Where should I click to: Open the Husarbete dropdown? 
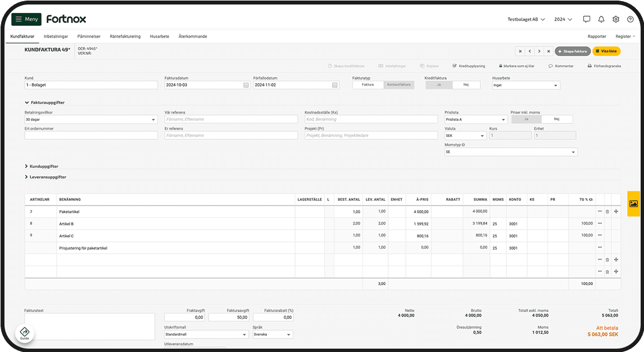(x=526, y=85)
